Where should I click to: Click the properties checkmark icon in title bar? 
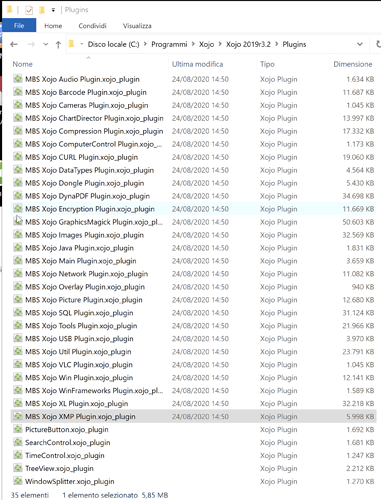[x=29, y=10]
